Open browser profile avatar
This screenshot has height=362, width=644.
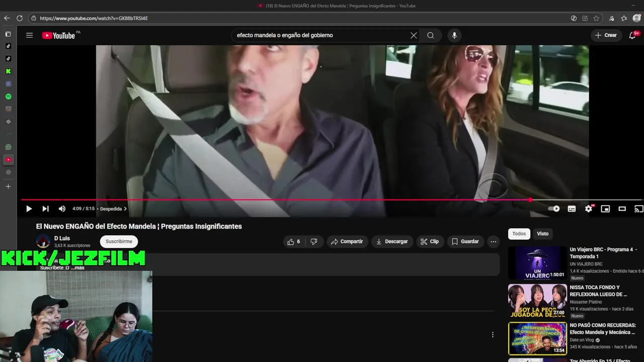[636, 18]
